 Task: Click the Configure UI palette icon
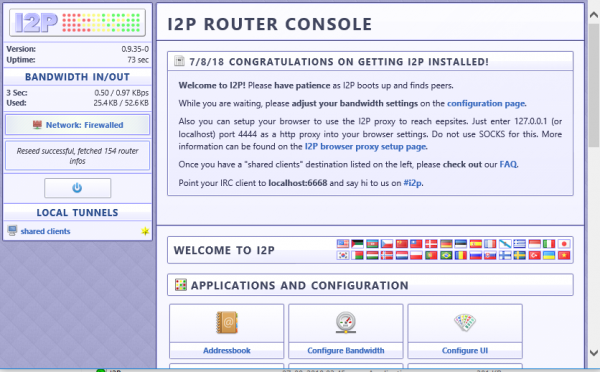point(465,322)
